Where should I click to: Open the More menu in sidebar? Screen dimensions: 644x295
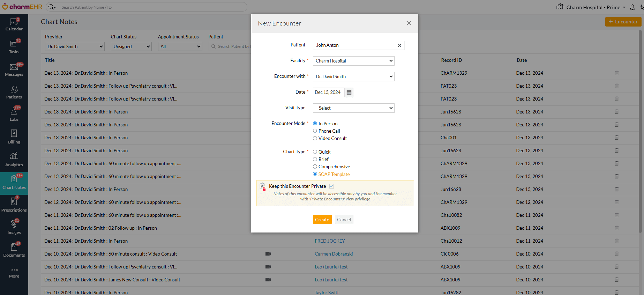pos(14,273)
